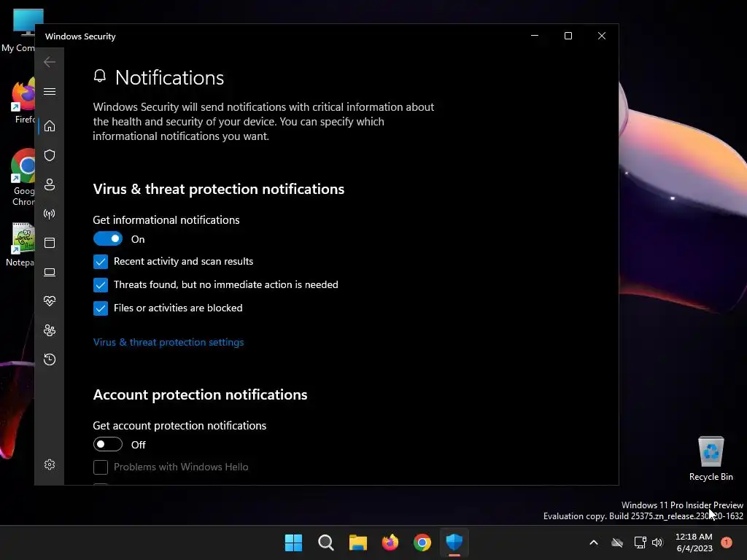Uncheck Recent activity and scan results
Screen dimensions: 747x560
[101, 262]
